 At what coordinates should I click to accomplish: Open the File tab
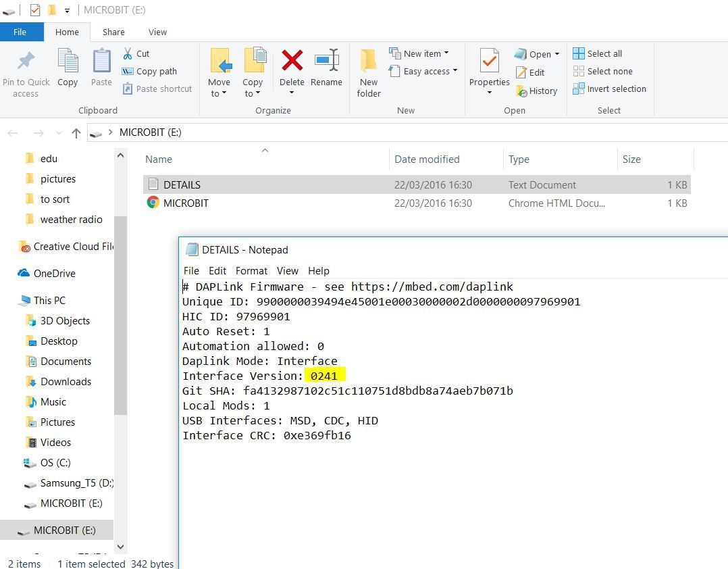(x=20, y=32)
